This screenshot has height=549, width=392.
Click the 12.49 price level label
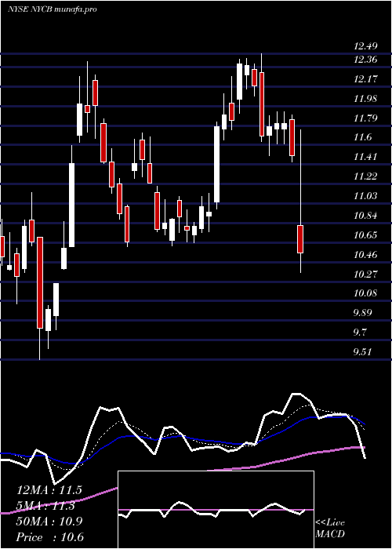click(365, 45)
